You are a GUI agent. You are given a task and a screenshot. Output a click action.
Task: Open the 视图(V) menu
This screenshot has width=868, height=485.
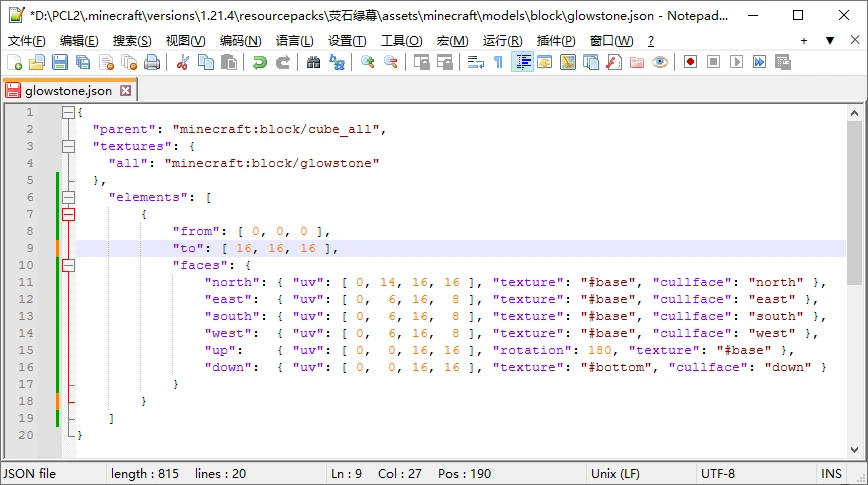[185, 40]
